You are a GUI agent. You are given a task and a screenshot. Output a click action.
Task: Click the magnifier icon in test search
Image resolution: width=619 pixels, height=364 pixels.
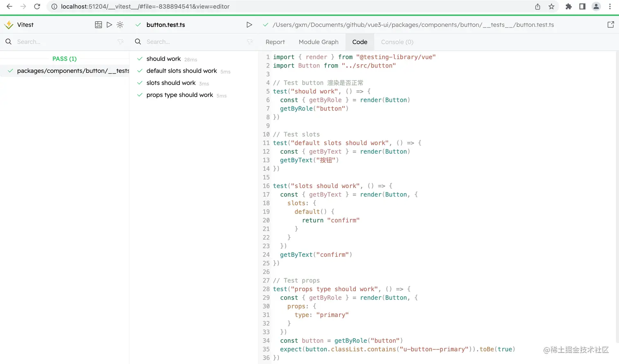pos(138,42)
